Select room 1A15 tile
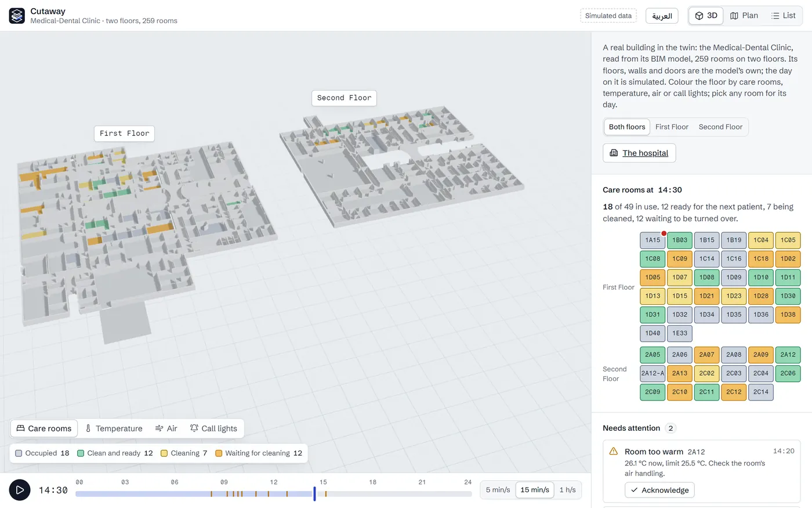Viewport: 812px width, 508px height. click(x=652, y=240)
